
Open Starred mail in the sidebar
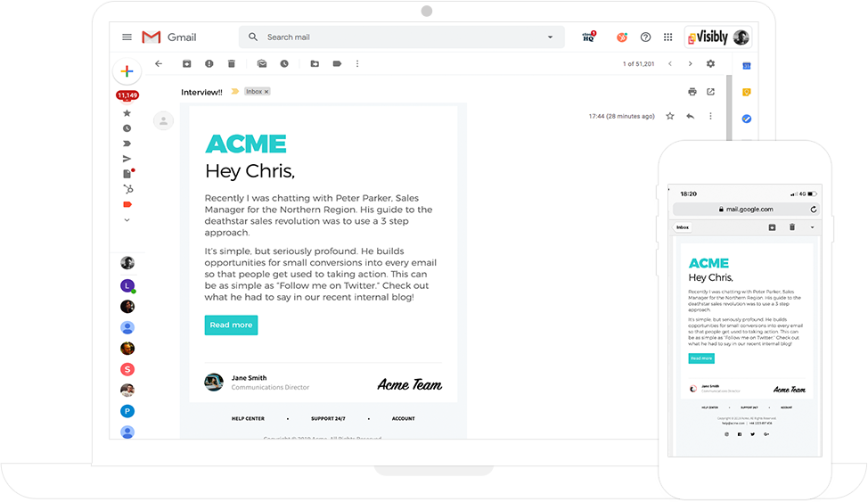pyautogui.click(x=127, y=113)
